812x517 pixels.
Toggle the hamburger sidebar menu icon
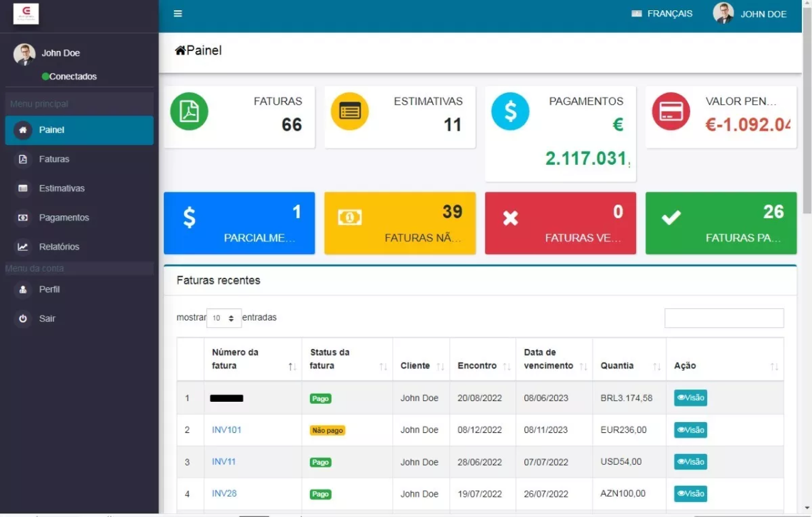tap(178, 14)
